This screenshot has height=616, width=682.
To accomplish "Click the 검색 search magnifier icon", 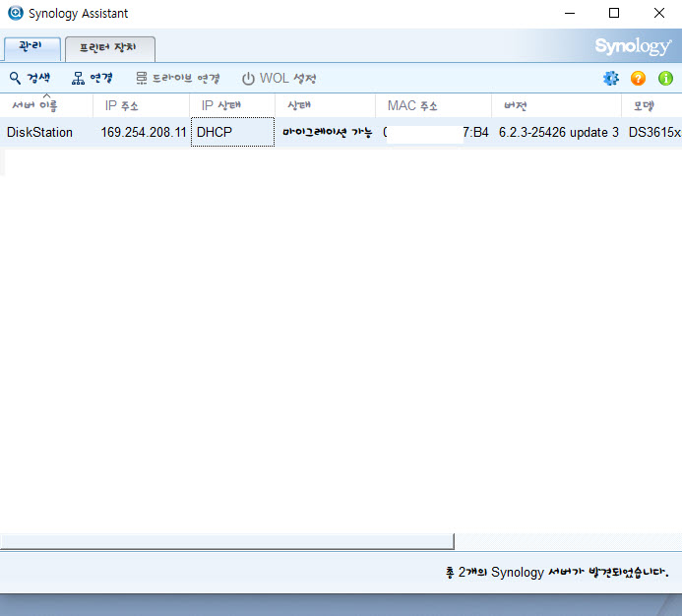I will [15, 79].
